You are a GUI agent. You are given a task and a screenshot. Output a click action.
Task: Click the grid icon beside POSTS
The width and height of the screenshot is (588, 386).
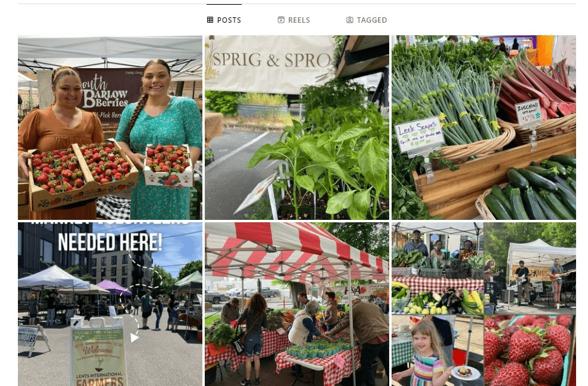(210, 20)
